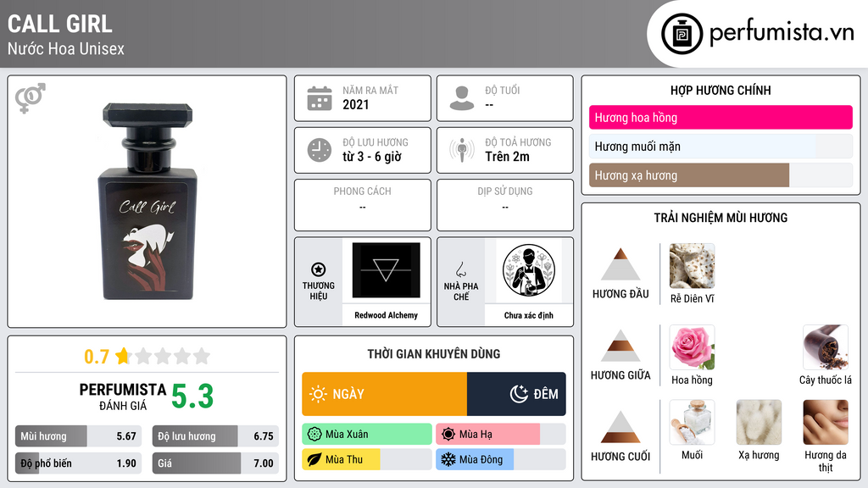Click the Hương giữa pyramid icon

pos(620,346)
